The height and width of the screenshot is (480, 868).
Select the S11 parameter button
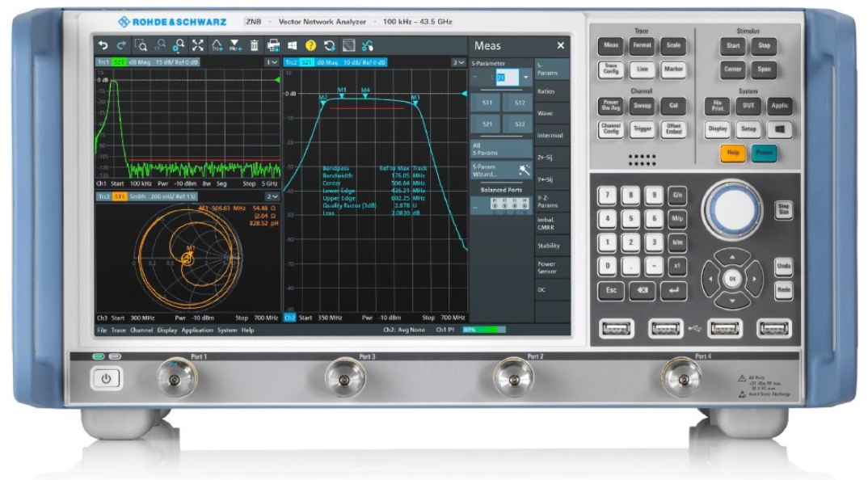[x=487, y=103]
